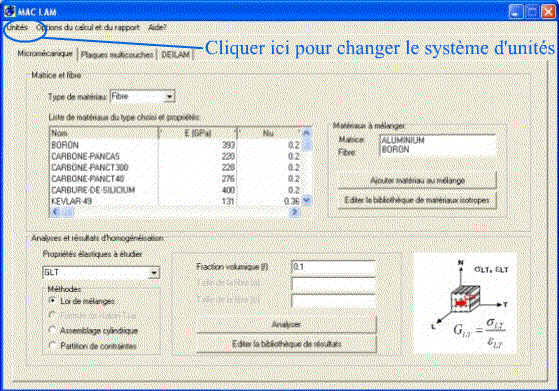Click the 131 modulus value for KEVLAR
This screenshot has height=391, width=559.
point(228,201)
